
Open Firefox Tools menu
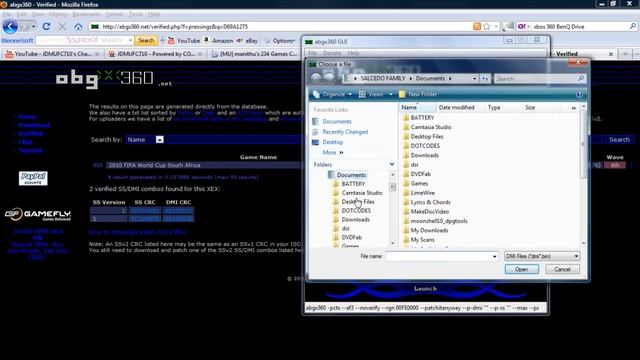[136, 14]
